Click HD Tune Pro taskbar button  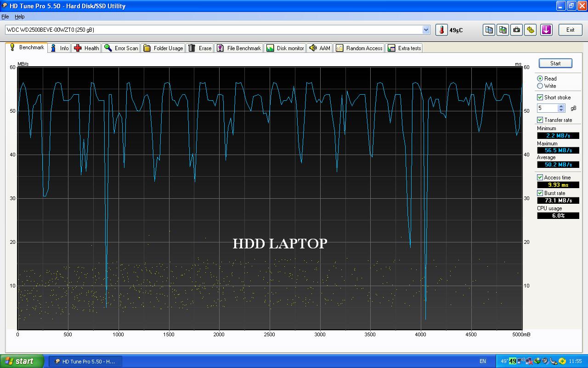(x=85, y=361)
